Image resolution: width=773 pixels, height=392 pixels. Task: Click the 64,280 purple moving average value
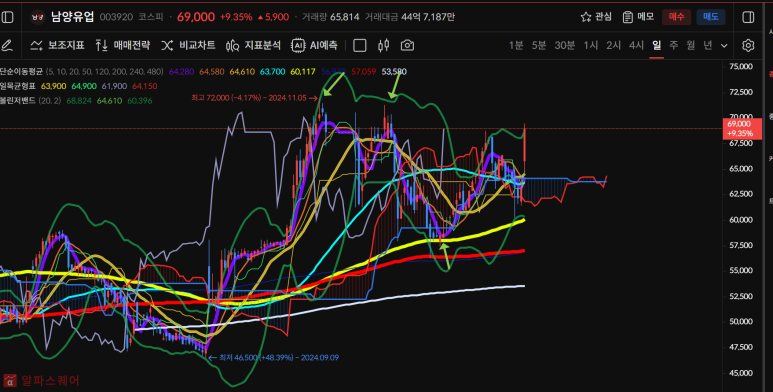181,72
